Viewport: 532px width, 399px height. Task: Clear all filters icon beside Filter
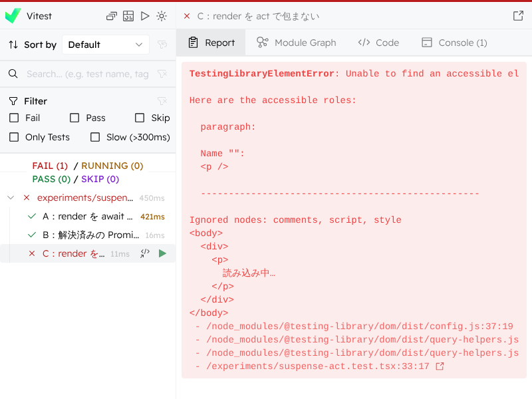pos(162,101)
